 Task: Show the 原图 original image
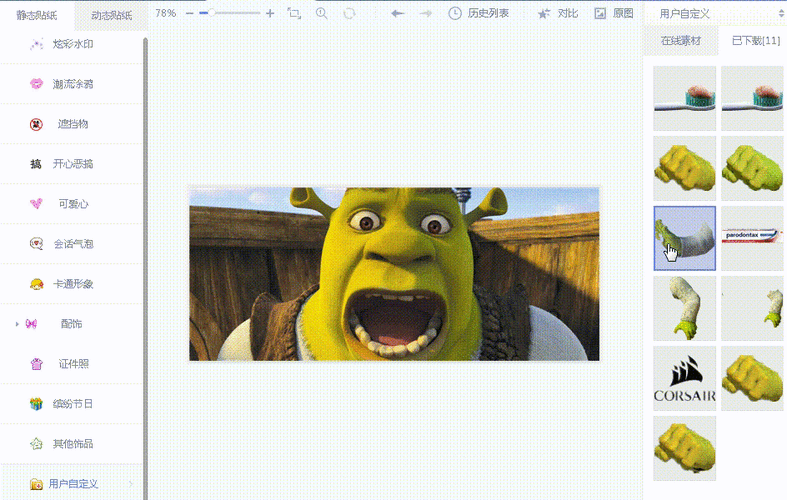(614, 14)
